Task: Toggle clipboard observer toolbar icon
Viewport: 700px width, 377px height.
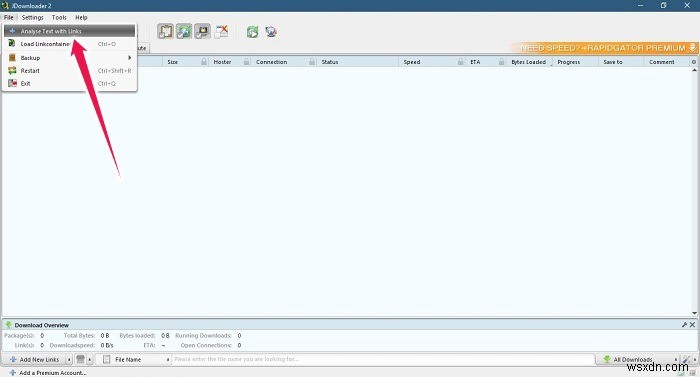Action: (x=166, y=31)
